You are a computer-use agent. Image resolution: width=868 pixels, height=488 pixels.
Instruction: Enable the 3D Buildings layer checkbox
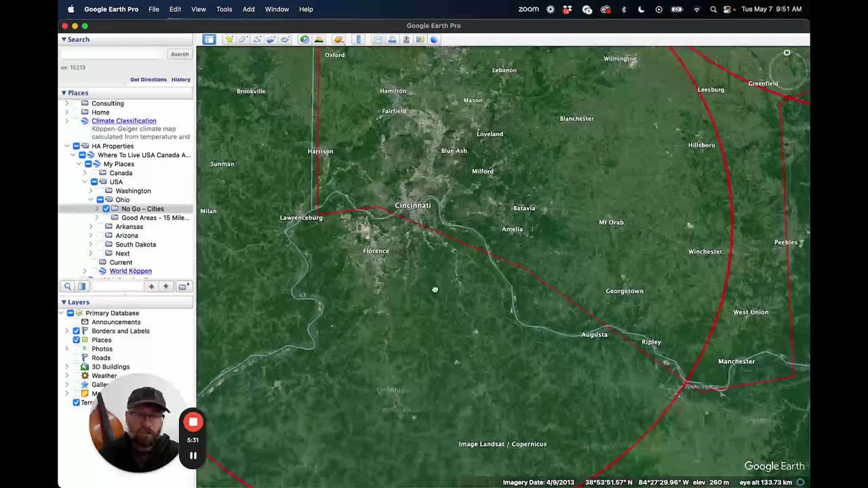pos(76,367)
